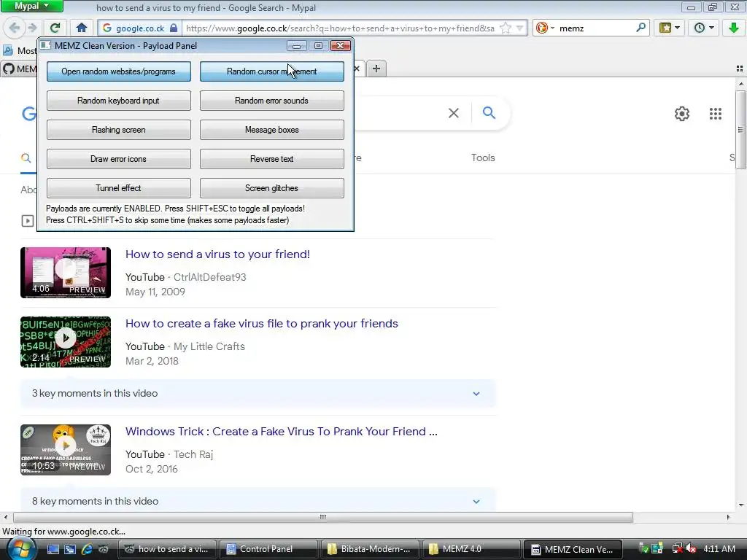Toggle Flashing screen payload

click(119, 130)
